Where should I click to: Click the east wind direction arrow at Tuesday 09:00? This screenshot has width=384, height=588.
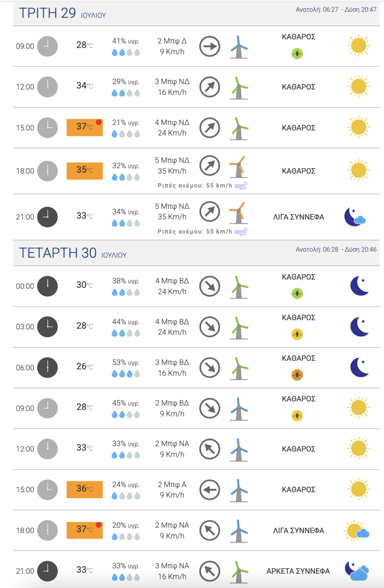210,46
